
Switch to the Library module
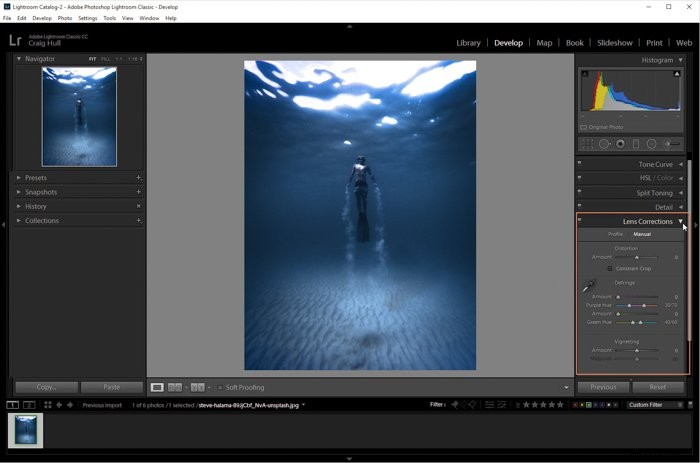(468, 43)
